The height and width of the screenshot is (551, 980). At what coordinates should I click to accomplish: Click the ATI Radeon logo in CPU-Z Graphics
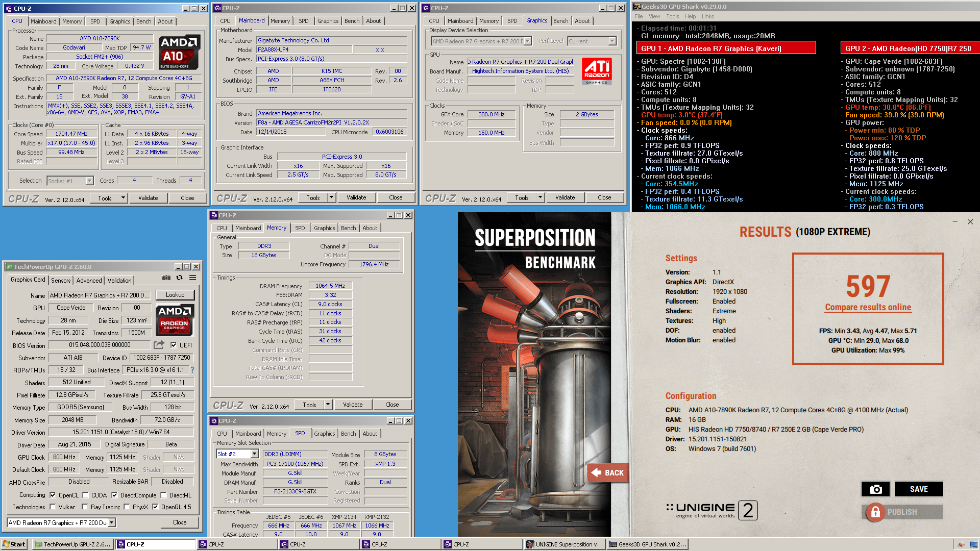point(597,72)
